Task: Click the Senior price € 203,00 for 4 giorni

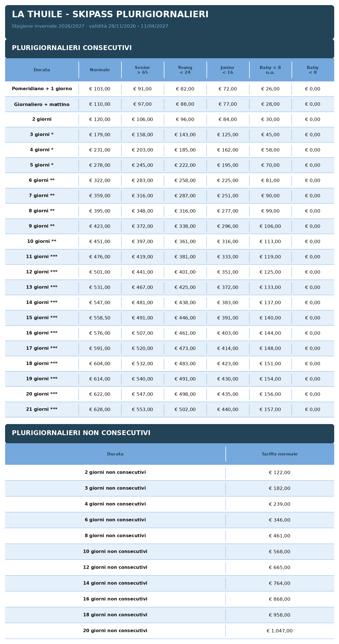Action: click(142, 150)
